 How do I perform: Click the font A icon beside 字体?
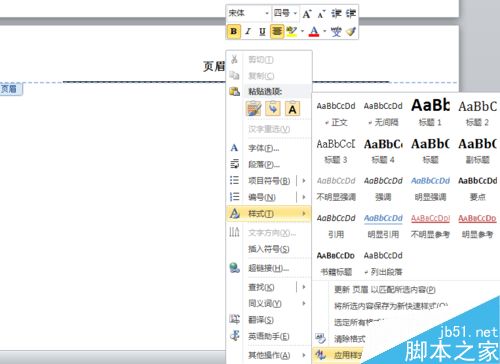pyautogui.click(x=234, y=148)
